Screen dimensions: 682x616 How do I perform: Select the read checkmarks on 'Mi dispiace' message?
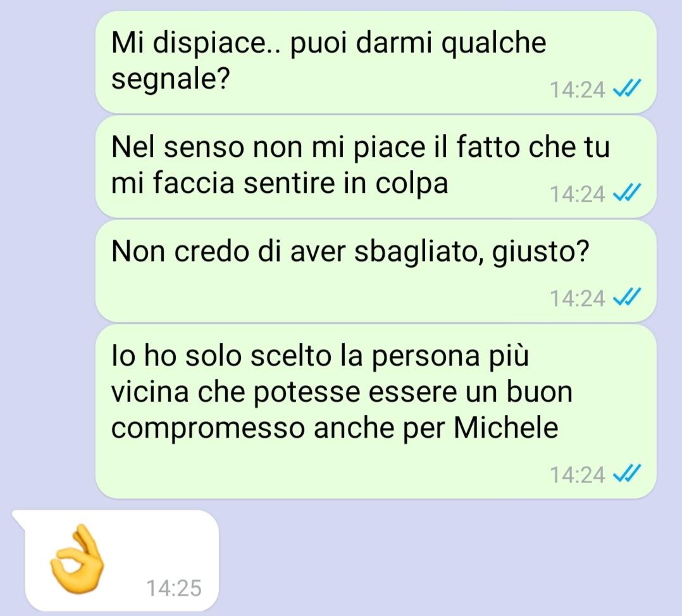point(627,89)
